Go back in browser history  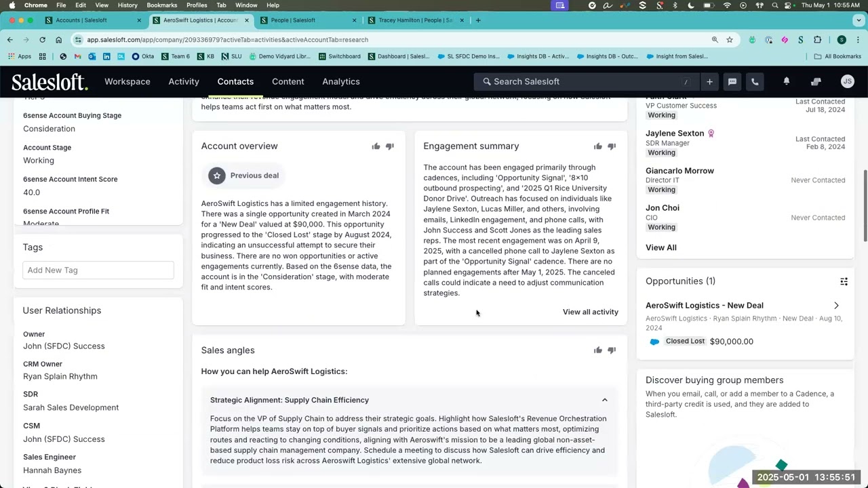coord(10,39)
